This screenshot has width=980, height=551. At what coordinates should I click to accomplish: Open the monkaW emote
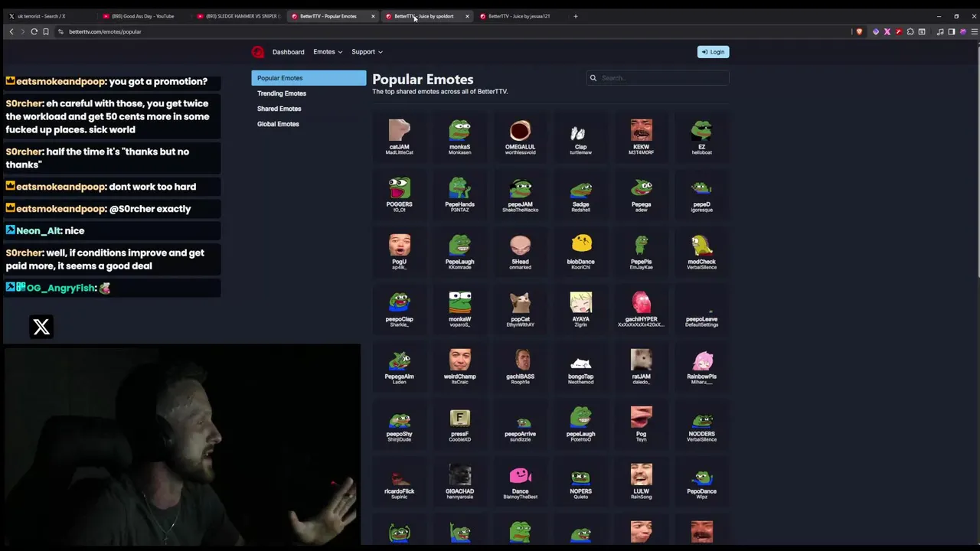point(459,309)
